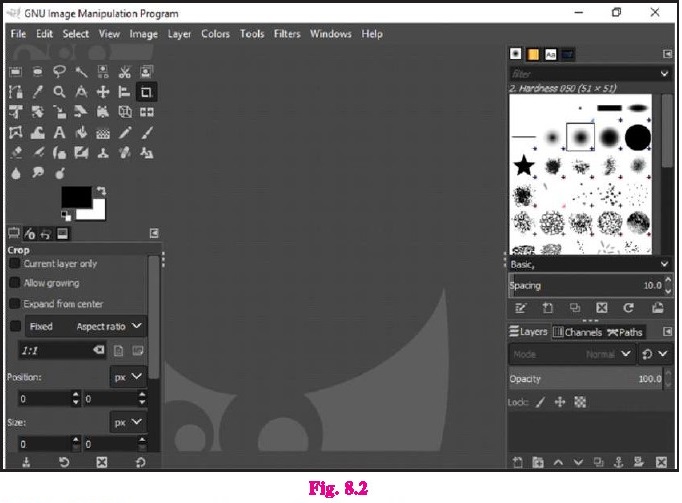Select the Crop tool
The image size is (682, 503).
pyautogui.click(x=146, y=92)
